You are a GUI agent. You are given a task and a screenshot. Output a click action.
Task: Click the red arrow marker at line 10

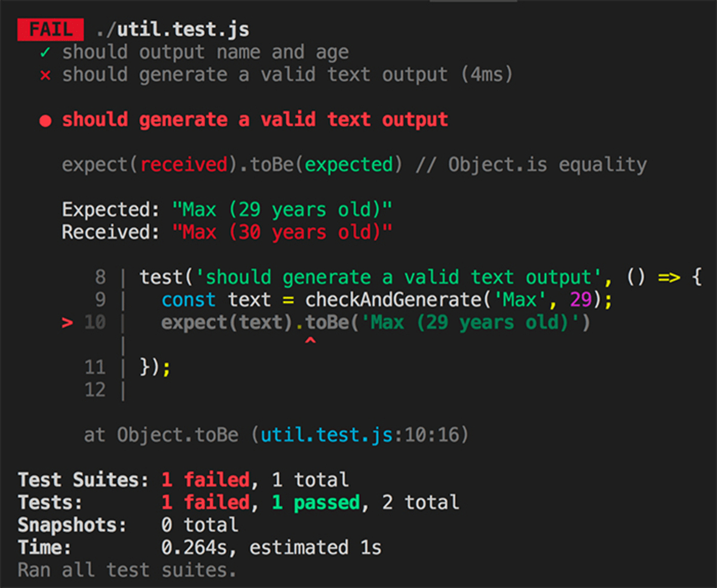tap(68, 323)
